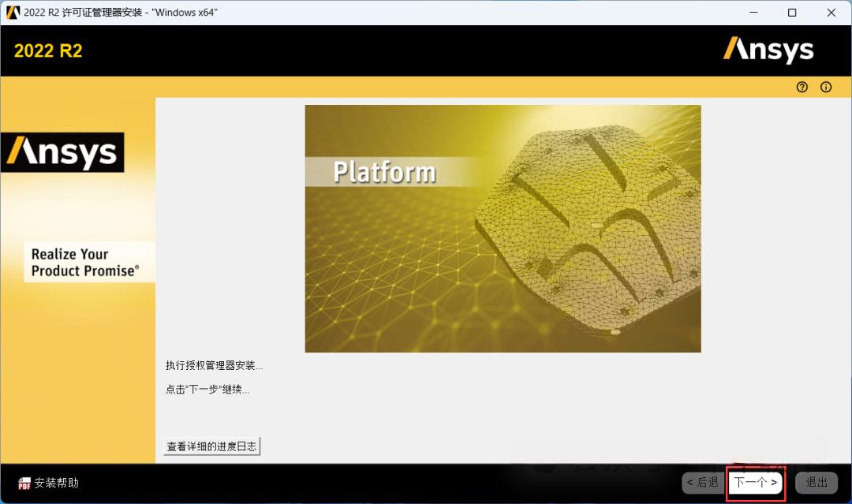The height and width of the screenshot is (504, 852).
Task: Close the installer window
Action: [831, 13]
